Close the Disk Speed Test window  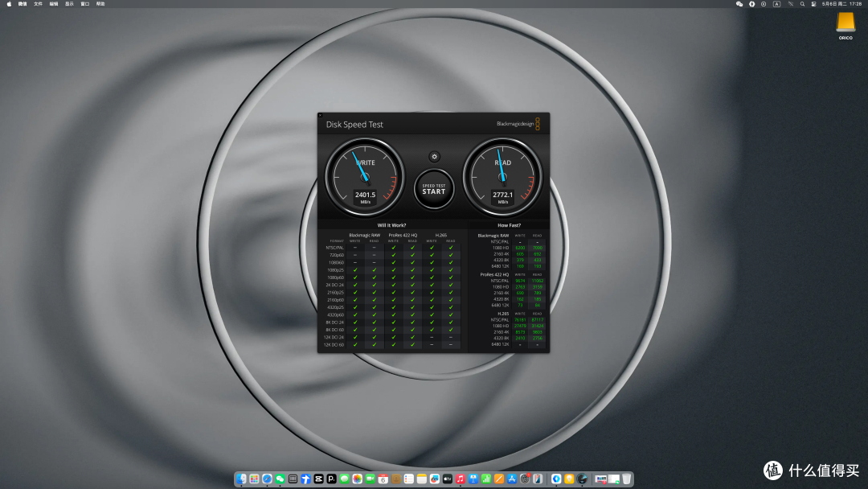click(x=320, y=115)
